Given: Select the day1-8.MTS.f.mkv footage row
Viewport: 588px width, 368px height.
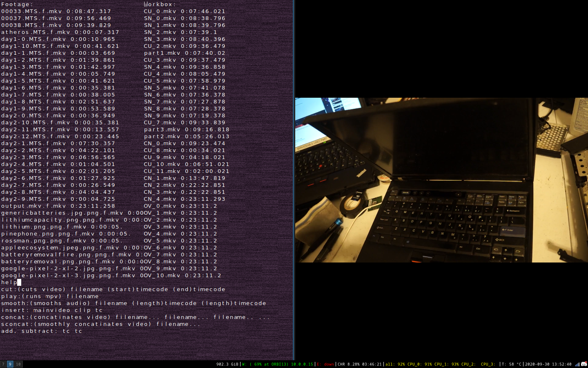Looking at the screenshot, I should (x=58, y=102).
